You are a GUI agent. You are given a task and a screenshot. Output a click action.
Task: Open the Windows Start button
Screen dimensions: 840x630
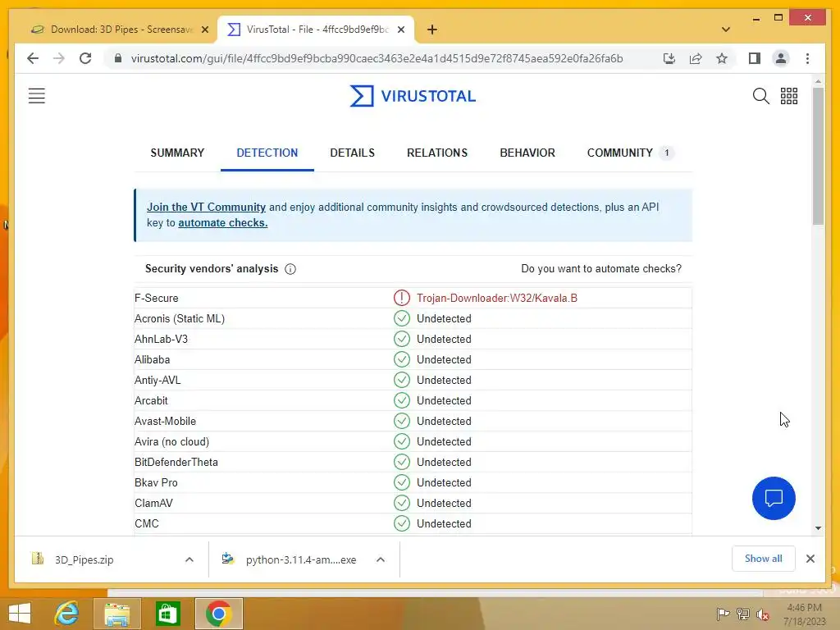(x=20, y=614)
